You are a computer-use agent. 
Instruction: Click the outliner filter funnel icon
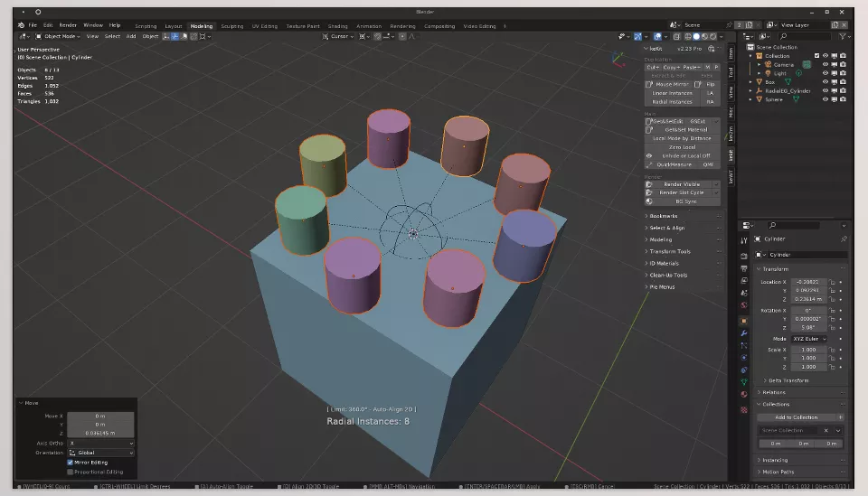click(842, 36)
